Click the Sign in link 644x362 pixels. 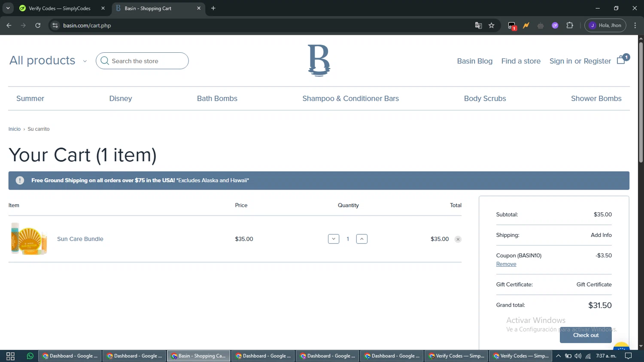coord(561,61)
